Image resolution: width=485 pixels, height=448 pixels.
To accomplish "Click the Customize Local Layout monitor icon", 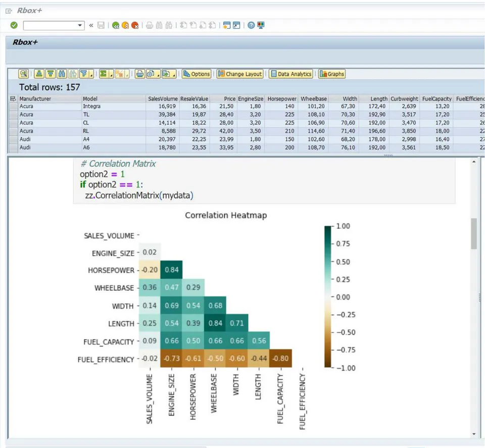I will pos(261,25).
